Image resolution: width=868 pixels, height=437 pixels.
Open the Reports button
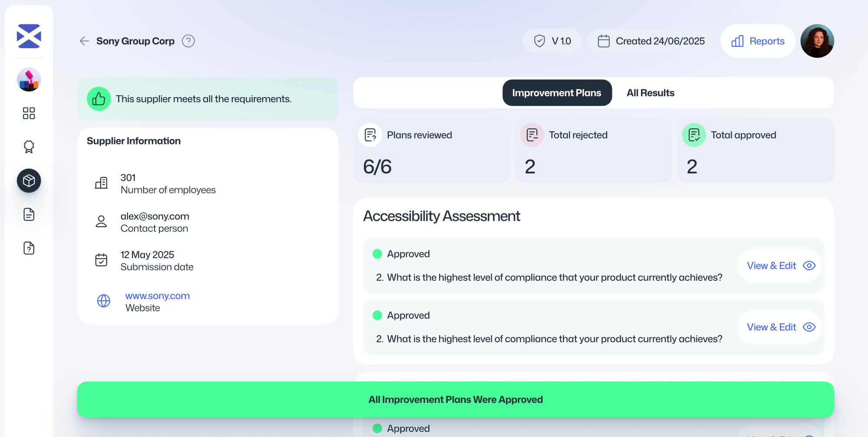click(758, 41)
